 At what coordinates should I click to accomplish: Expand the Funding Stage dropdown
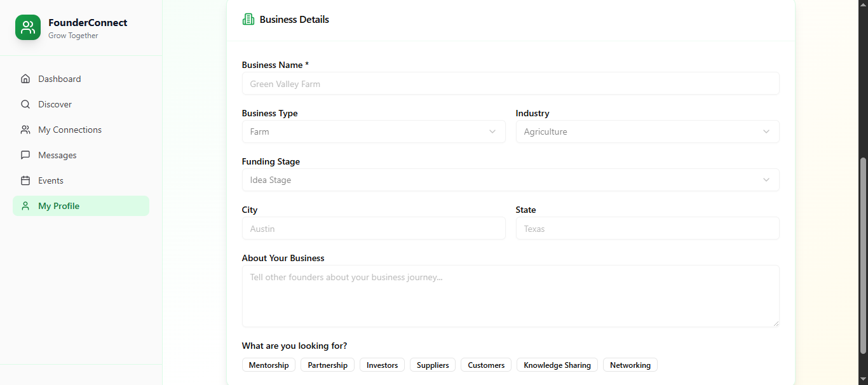511,180
